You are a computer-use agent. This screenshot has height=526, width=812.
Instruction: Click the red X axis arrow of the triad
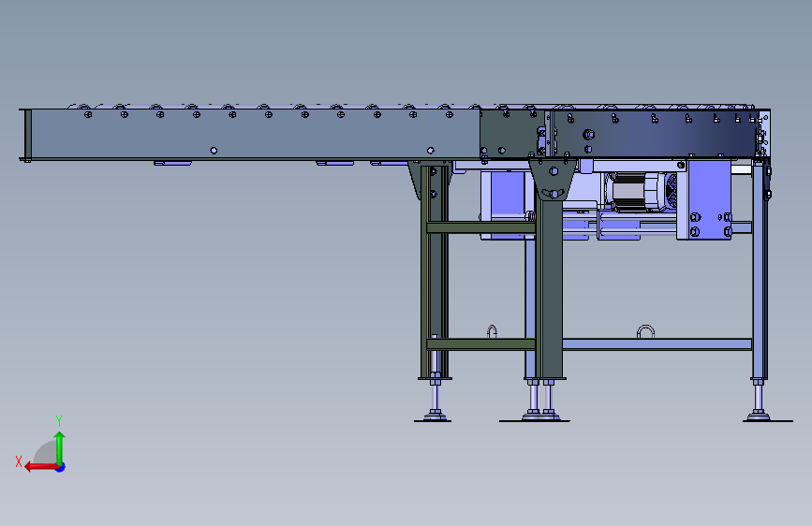(x=40, y=467)
